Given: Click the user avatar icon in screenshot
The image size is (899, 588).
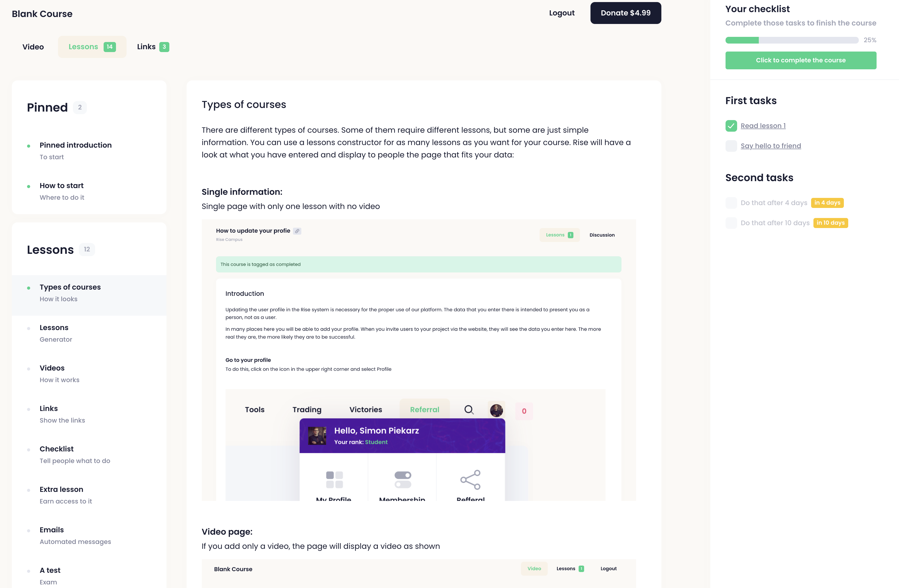Looking at the screenshot, I should (496, 410).
